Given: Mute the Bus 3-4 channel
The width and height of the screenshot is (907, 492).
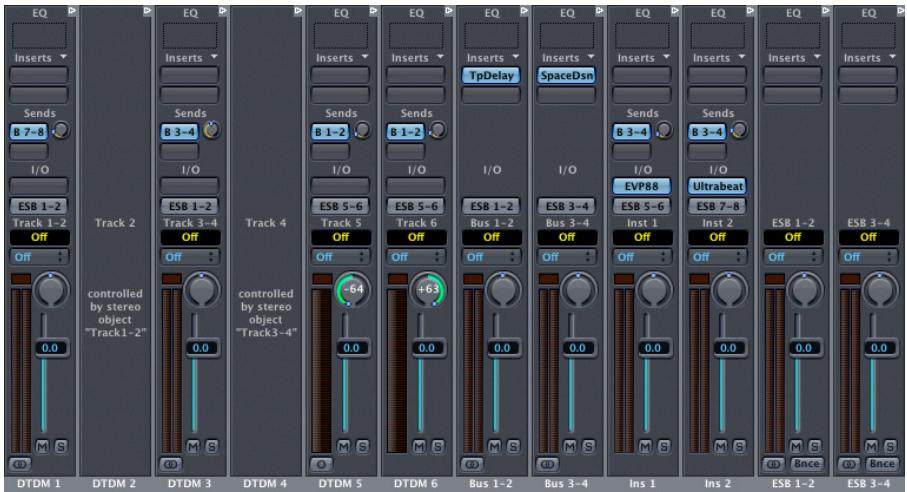Looking at the screenshot, I should click(570, 446).
